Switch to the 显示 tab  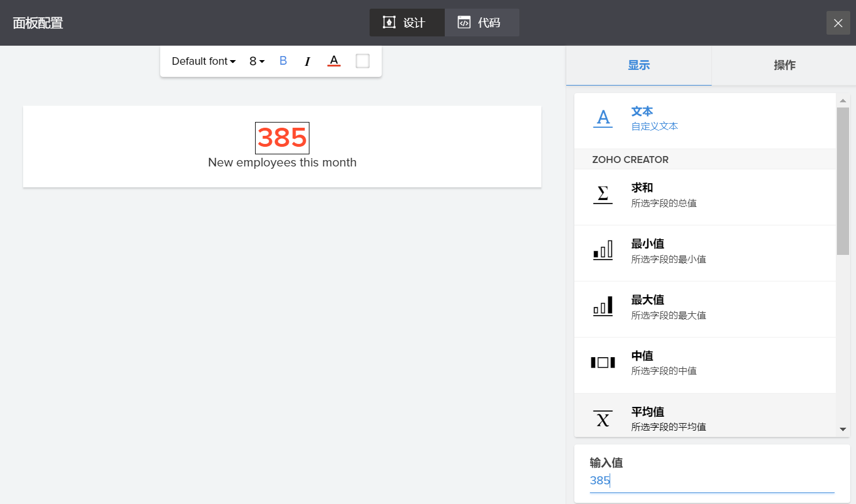pos(639,65)
